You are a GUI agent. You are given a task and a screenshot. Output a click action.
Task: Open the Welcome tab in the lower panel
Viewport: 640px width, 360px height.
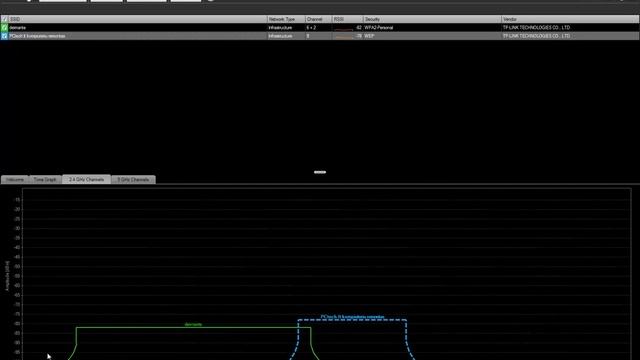pos(15,180)
